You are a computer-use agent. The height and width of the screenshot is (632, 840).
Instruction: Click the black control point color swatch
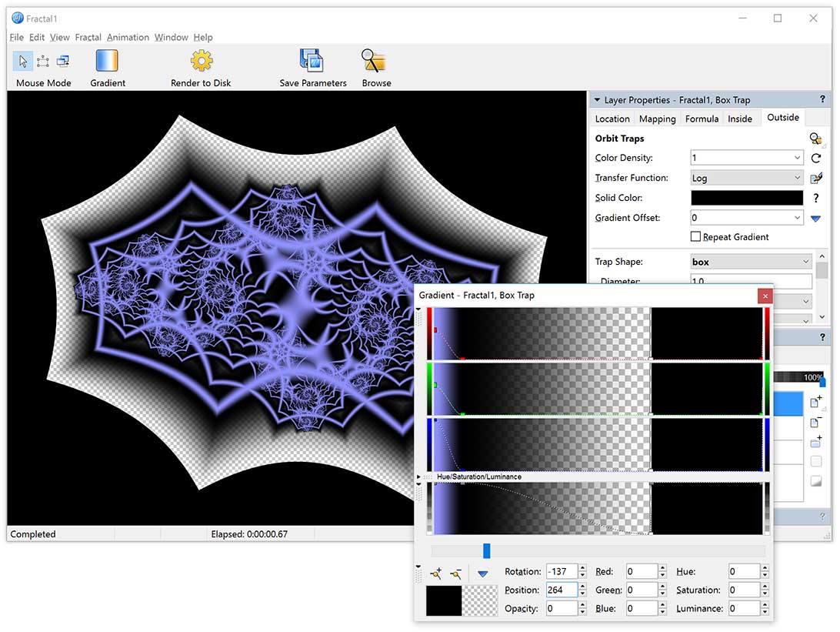coord(444,600)
